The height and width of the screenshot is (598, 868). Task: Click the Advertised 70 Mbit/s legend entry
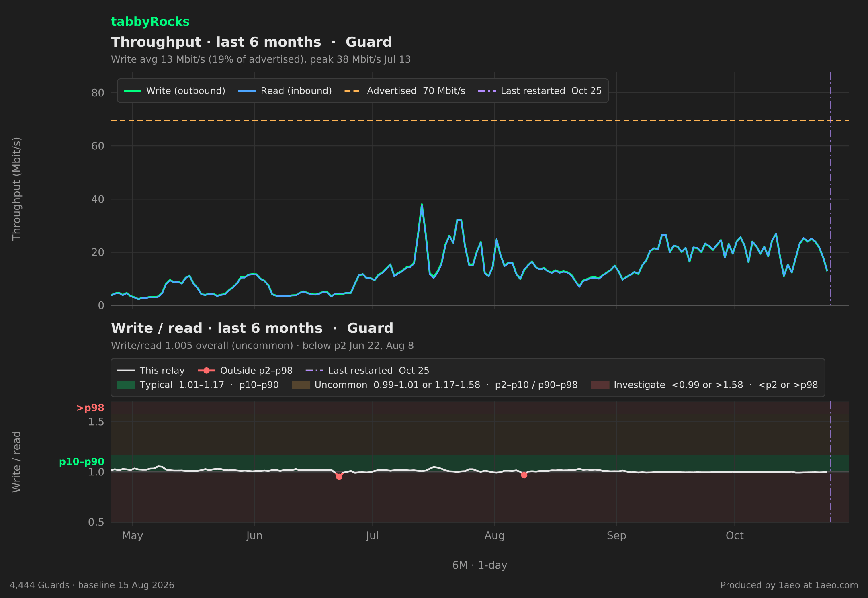405,91
